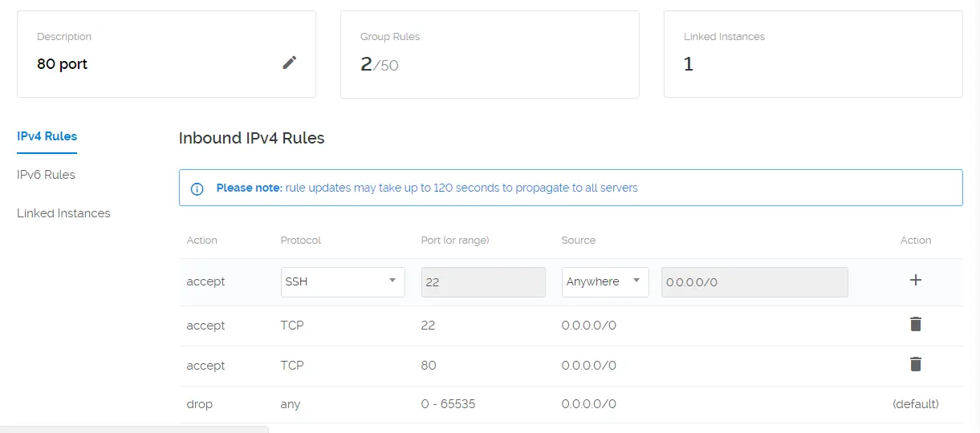Click the horizontal scrollbar at the bottom
The width and height of the screenshot is (980, 433).
coord(134,429)
